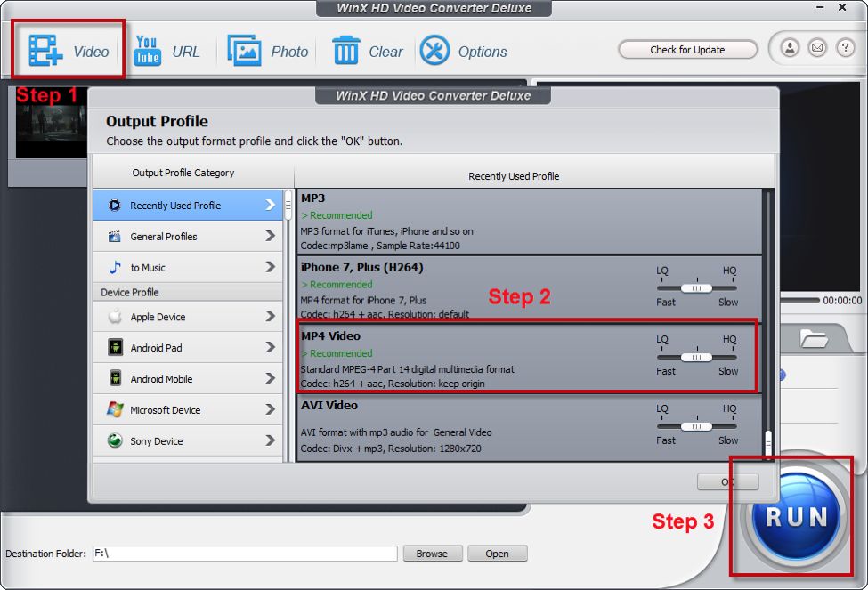Click the Photo slideshow icon
Image resolution: width=868 pixels, height=590 pixels.
[x=244, y=51]
